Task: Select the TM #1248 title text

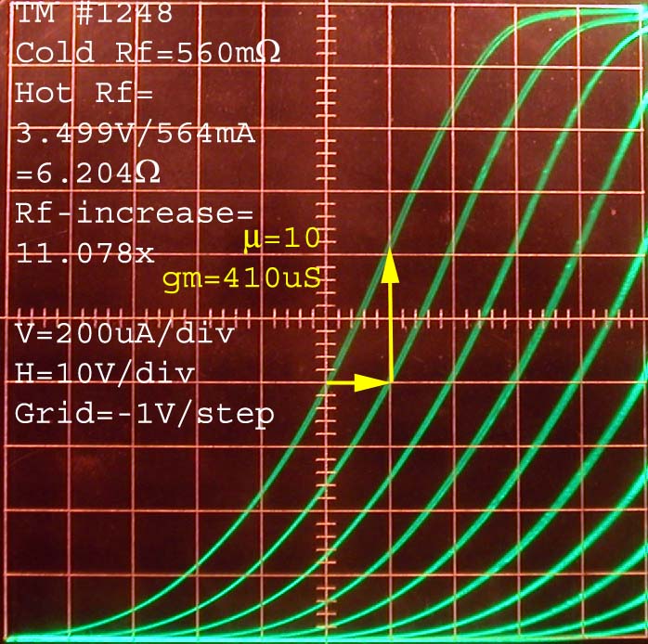Action: coord(95,13)
